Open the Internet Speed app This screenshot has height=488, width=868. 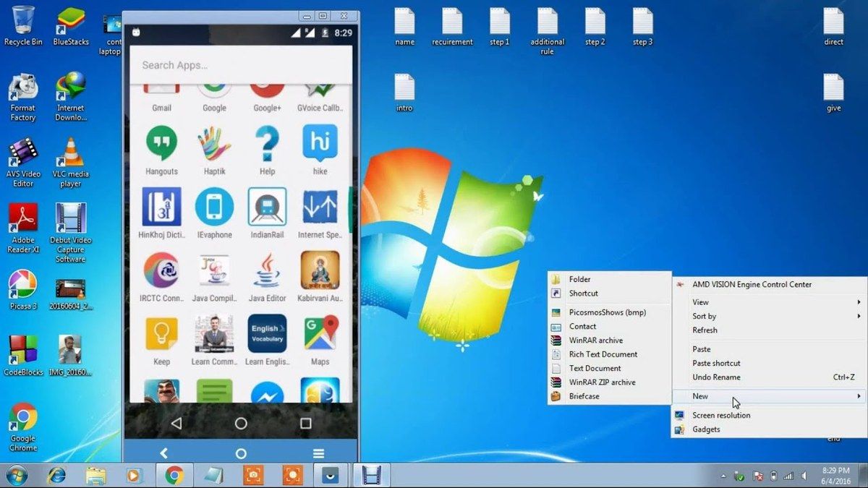(x=320, y=213)
